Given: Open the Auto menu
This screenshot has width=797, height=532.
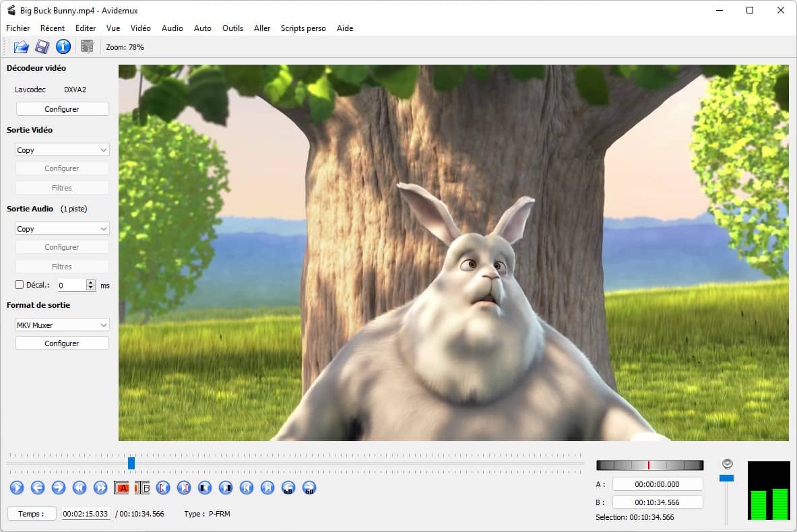Looking at the screenshot, I should (202, 28).
